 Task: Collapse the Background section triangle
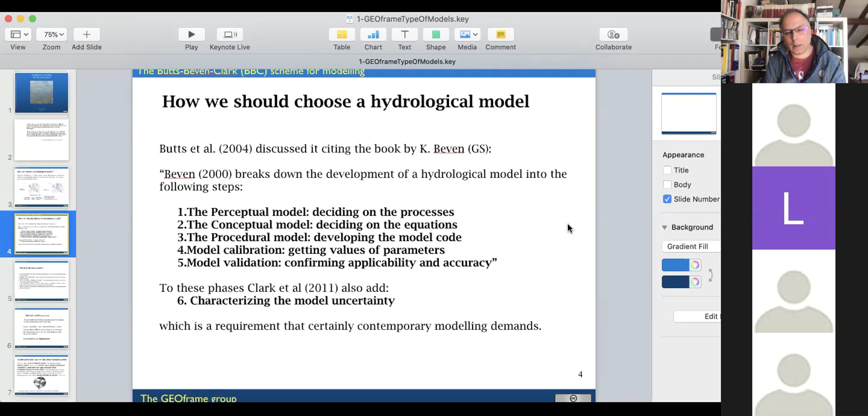664,227
